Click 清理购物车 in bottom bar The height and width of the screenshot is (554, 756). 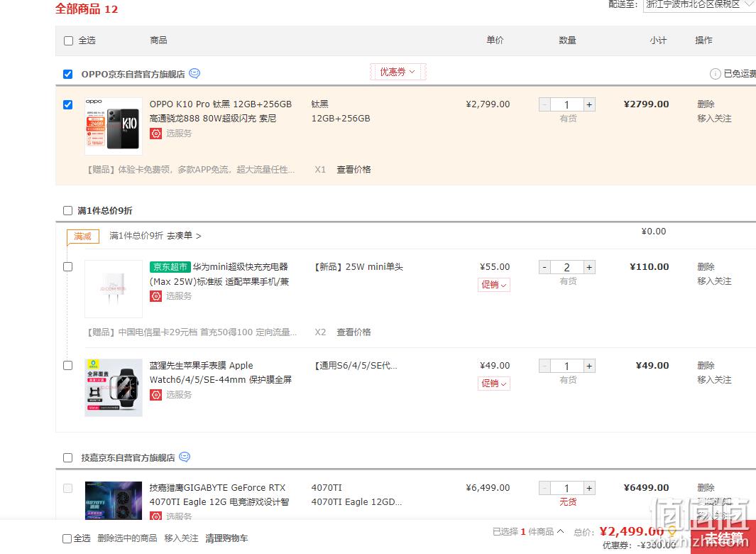(x=226, y=538)
